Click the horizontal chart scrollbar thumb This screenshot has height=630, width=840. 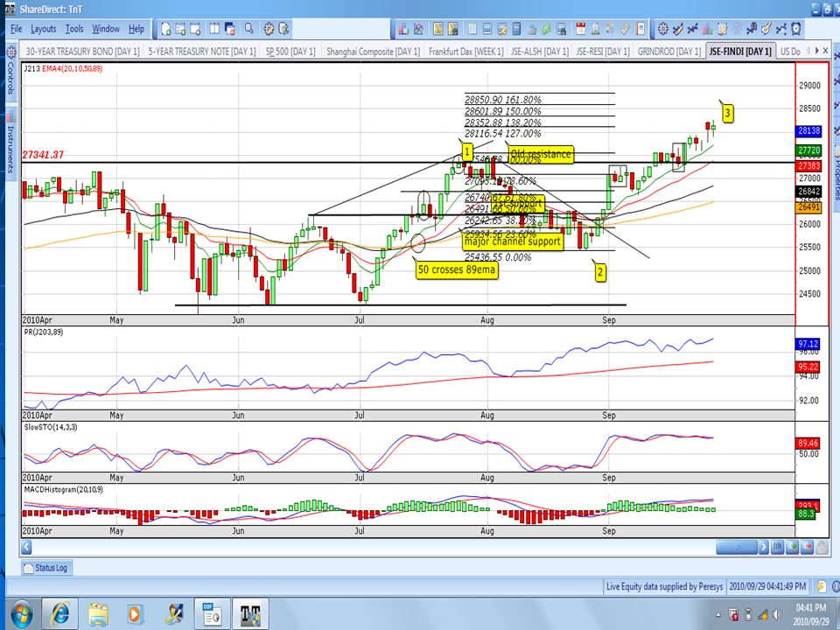[x=737, y=547]
